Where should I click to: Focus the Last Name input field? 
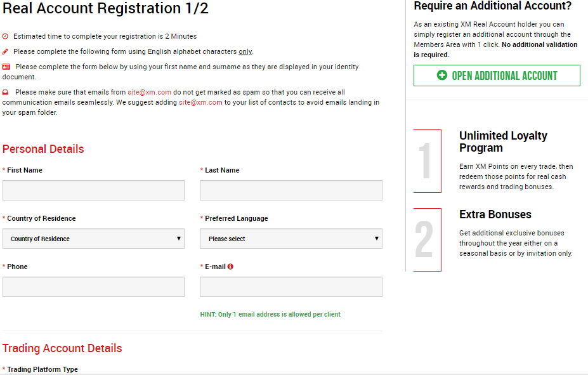click(291, 190)
